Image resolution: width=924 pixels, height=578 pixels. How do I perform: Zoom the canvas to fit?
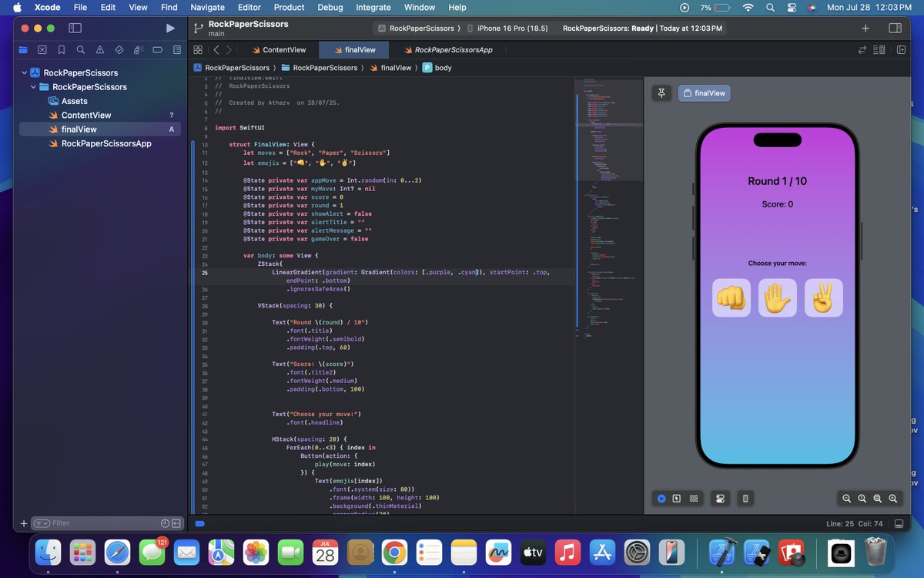pos(877,499)
